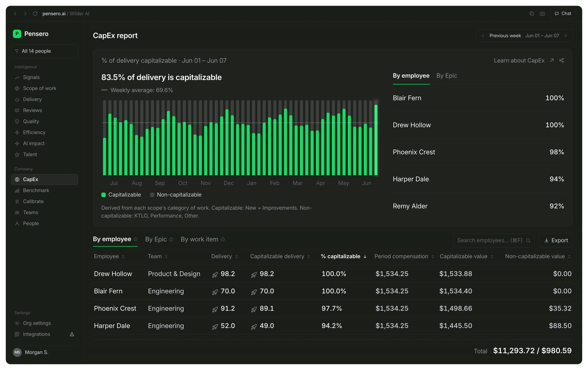
Task: Open the Chat panel
Action: [x=563, y=13]
